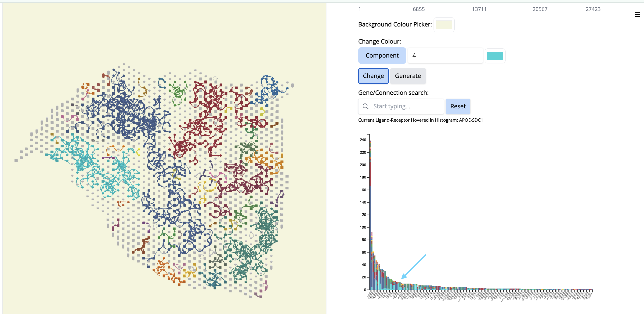Click the second tallest histogram bar
The image size is (644, 314).
coord(372,260)
